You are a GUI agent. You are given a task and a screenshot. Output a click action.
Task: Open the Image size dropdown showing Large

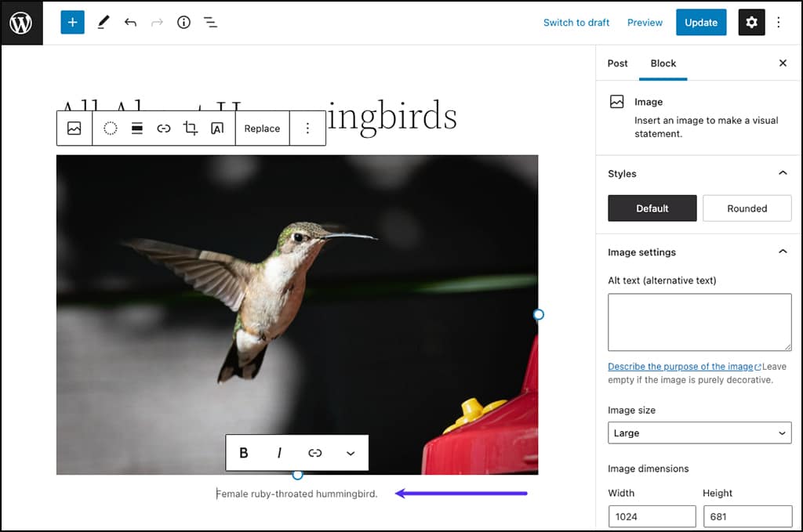click(x=699, y=432)
